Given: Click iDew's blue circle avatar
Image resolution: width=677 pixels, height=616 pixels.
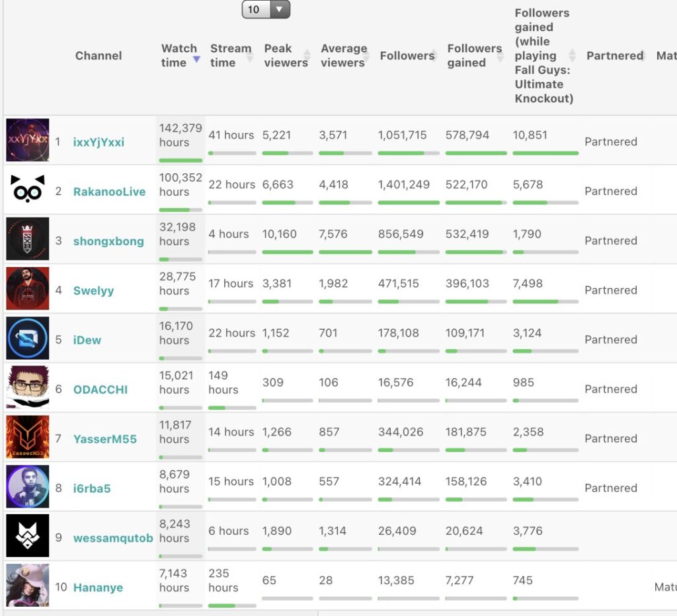Looking at the screenshot, I should pos(28,338).
